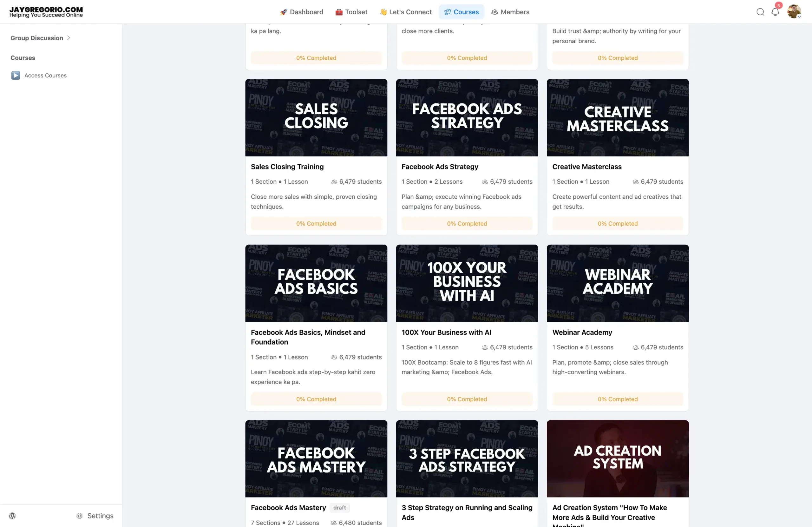Open the 100X Your Business with AI thumbnail
Viewport: 812px width, 527px height.
click(467, 283)
